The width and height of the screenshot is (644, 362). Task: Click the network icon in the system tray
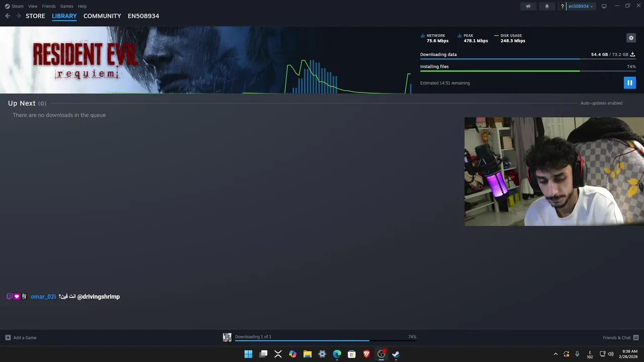coord(603,354)
